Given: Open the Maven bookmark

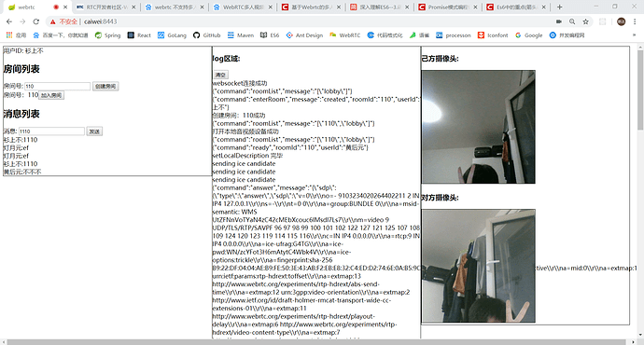Looking at the screenshot, I should [241, 35].
